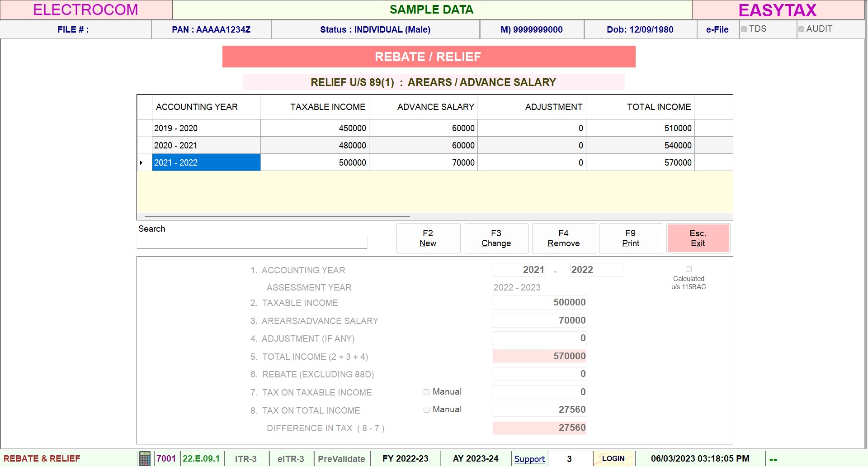Screen dimensions: 868x467
Task: Click the PAN : AAAAA1234Z header cell
Action: (211, 29)
